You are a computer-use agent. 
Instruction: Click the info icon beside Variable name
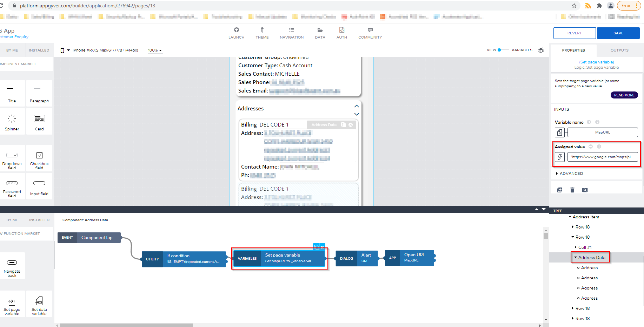point(597,122)
